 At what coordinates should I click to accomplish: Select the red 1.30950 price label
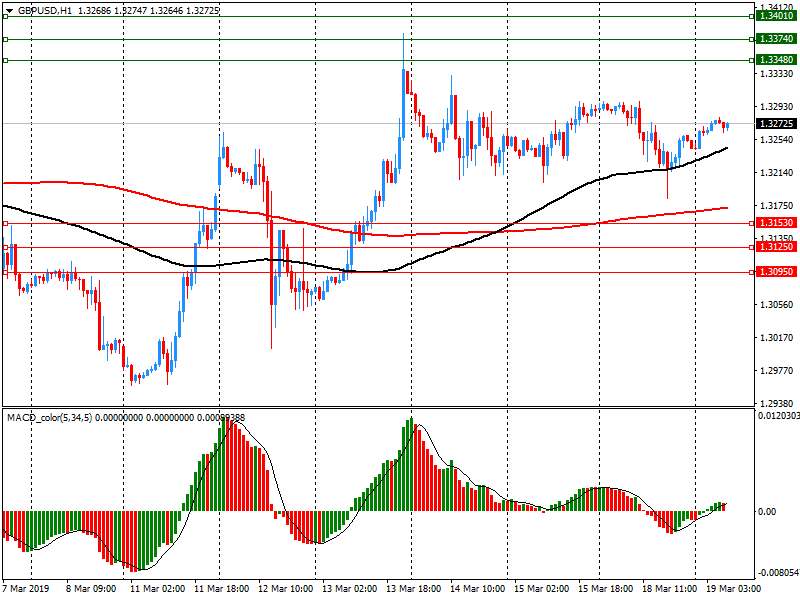(776, 272)
